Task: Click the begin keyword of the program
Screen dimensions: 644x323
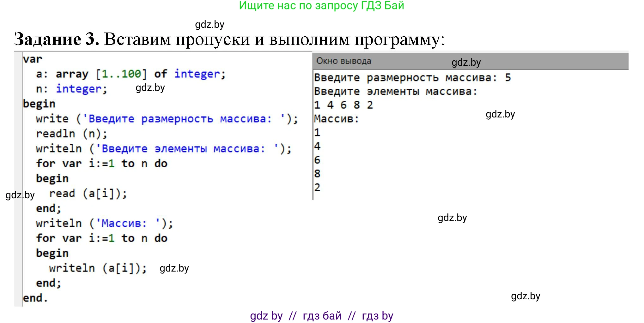Action: [39, 103]
